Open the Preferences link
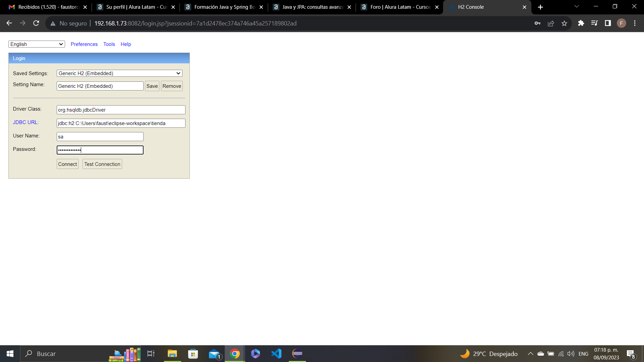The image size is (644, 362). [84, 44]
